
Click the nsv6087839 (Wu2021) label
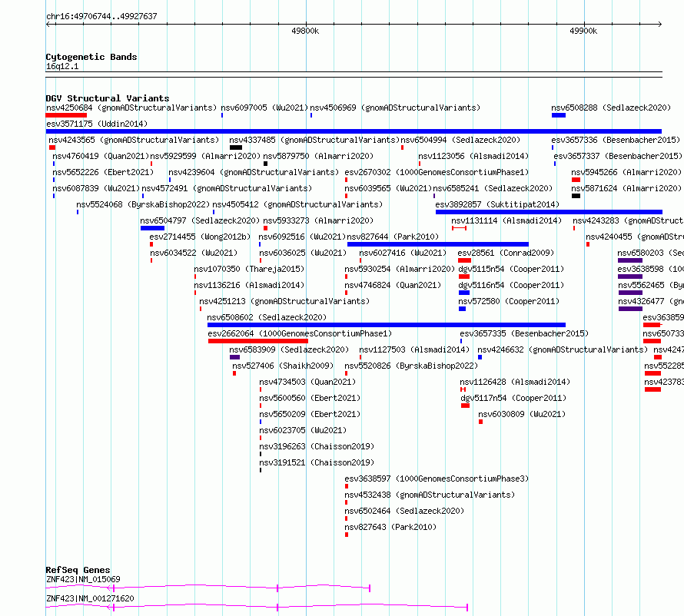[x=96, y=188]
